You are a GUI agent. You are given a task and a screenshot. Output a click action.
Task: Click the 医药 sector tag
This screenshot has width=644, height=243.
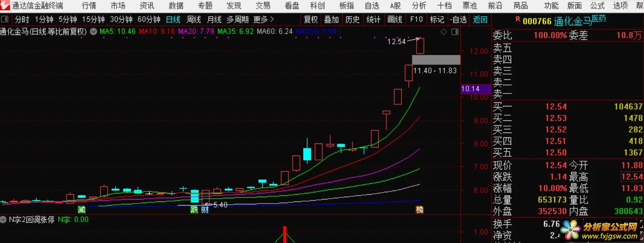pos(599,18)
